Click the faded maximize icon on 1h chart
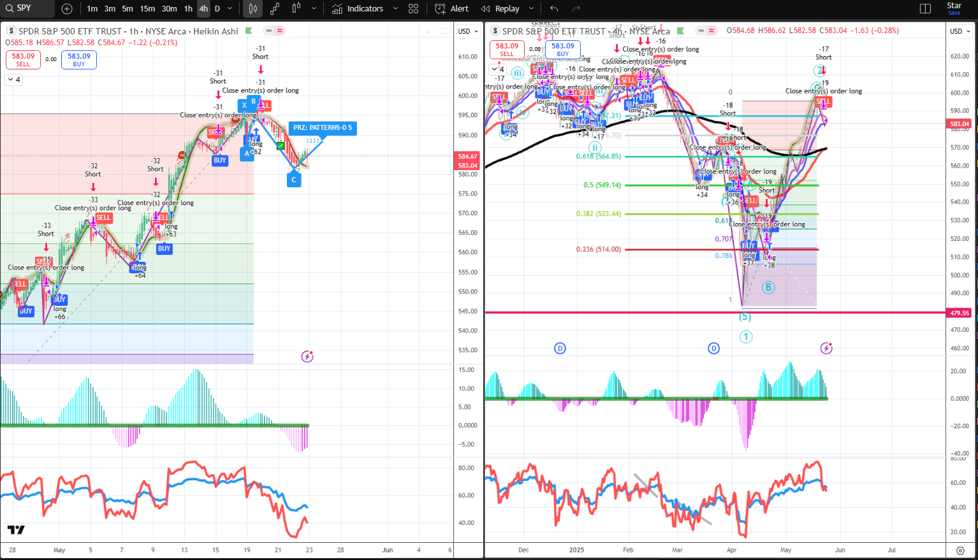Viewport: 978px width, 560px height. click(x=444, y=31)
